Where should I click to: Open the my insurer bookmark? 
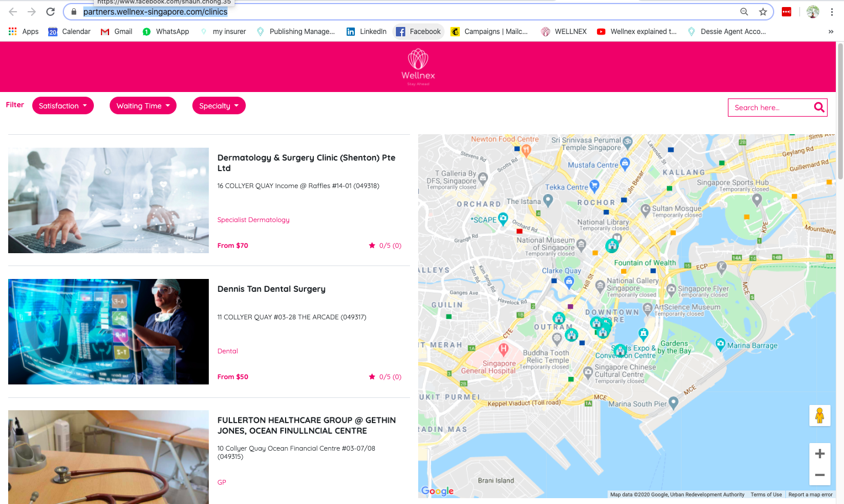click(x=223, y=32)
